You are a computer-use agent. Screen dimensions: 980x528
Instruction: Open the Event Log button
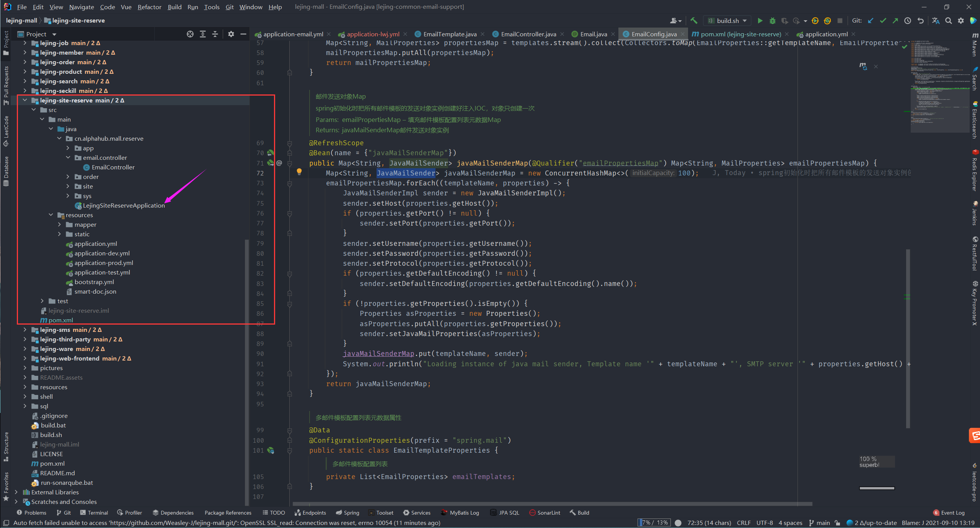click(x=949, y=513)
